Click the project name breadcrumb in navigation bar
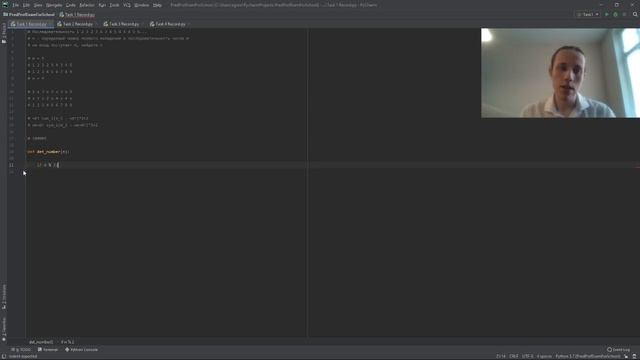 [x=29, y=15]
